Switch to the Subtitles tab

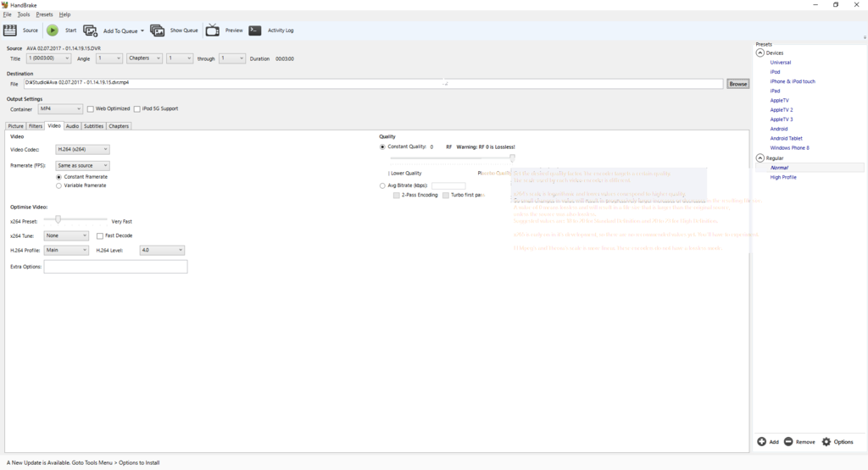point(93,126)
